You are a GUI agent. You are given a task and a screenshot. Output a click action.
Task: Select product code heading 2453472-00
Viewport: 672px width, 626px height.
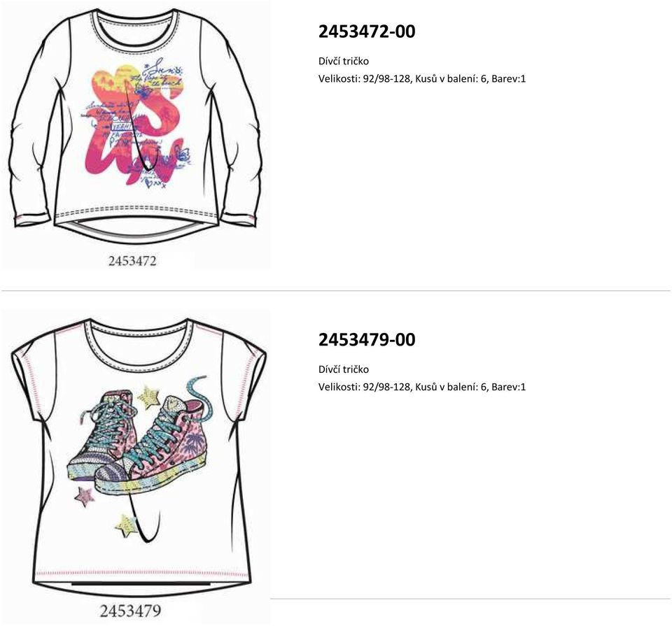tap(367, 31)
